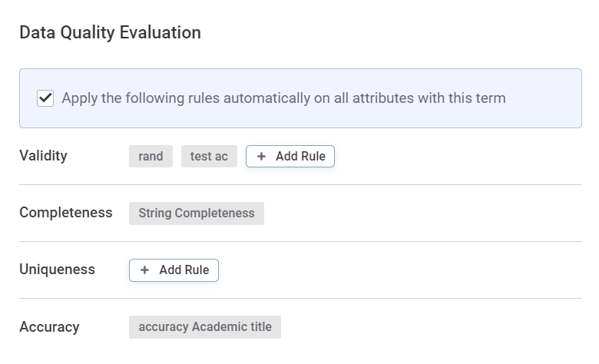This screenshot has width=599, height=364.
Task: Click the Uniqueness dimension label
Action: (x=57, y=270)
